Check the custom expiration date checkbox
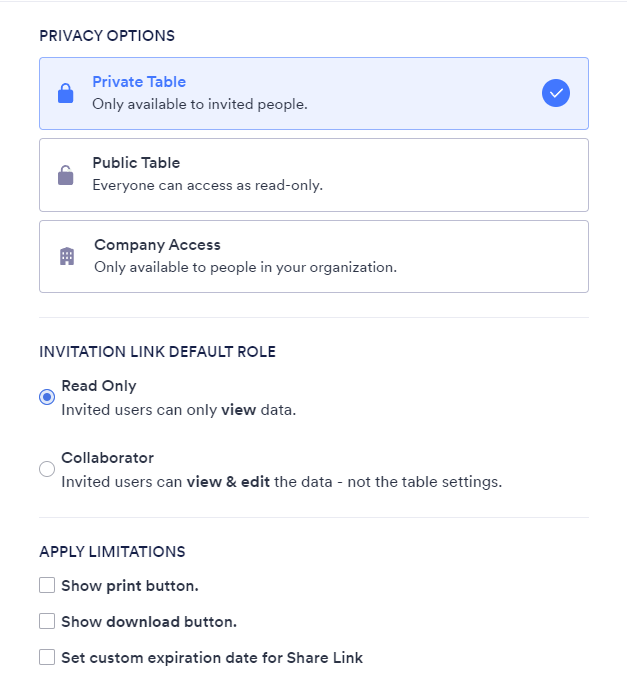The width and height of the screenshot is (627, 696). tap(47, 657)
